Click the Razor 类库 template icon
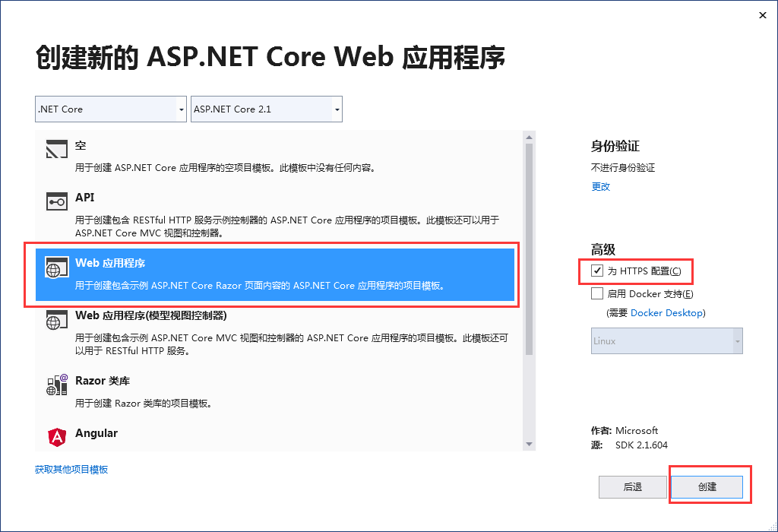This screenshot has width=778, height=532. (56, 385)
